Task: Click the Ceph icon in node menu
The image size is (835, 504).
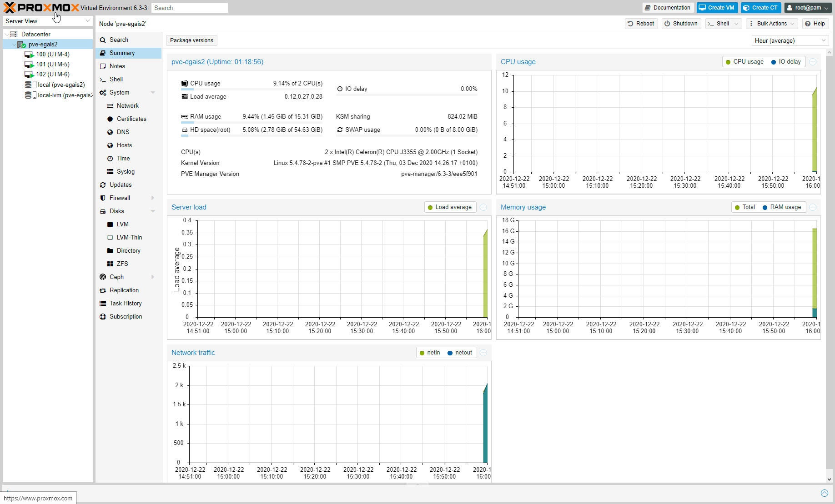Action: point(103,277)
